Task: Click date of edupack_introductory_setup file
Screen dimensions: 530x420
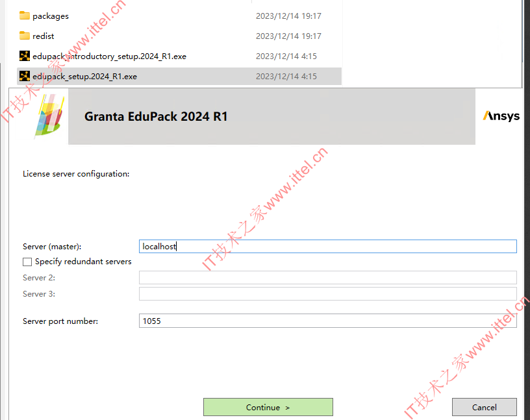Action: tap(286, 56)
